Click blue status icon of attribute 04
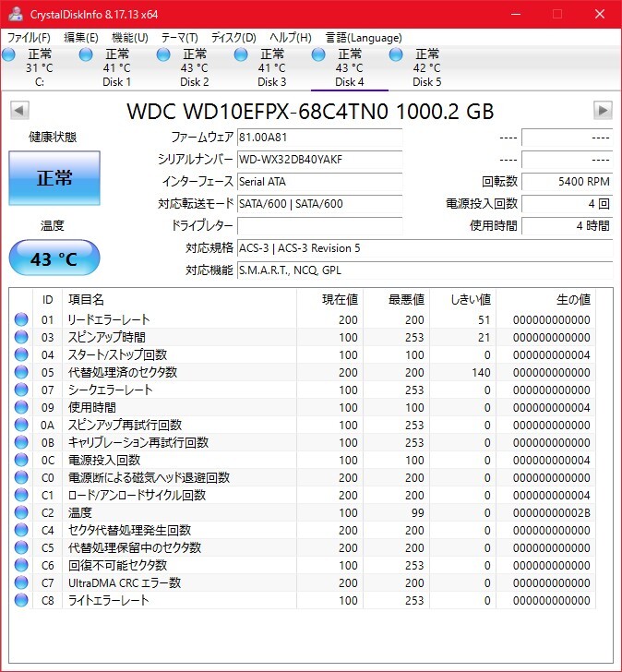 point(21,354)
